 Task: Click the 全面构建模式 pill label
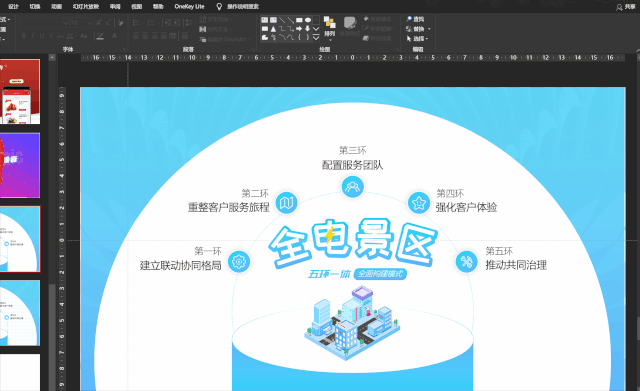click(x=380, y=273)
